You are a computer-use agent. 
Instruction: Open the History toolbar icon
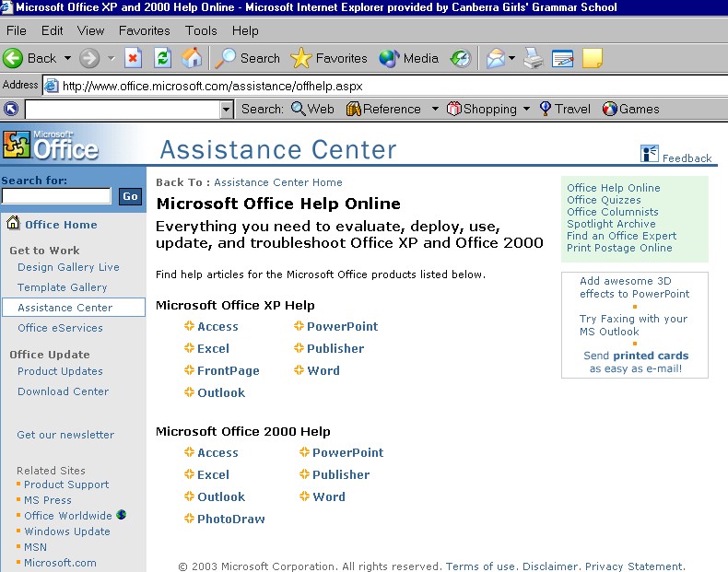pyautogui.click(x=461, y=58)
